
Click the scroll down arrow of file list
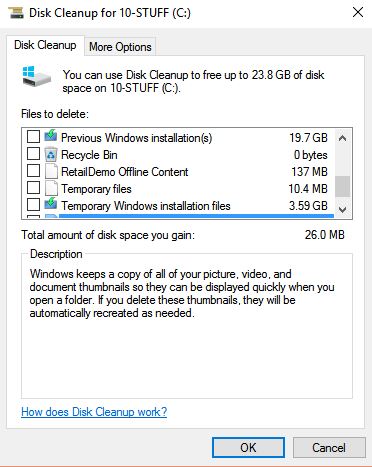coord(342,209)
